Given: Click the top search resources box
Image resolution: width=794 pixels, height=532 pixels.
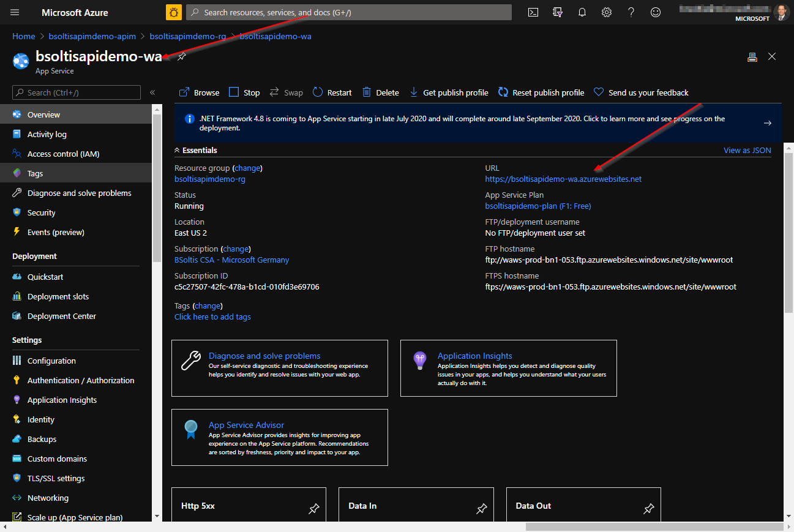Looking at the screenshot, I should point(349,12).
